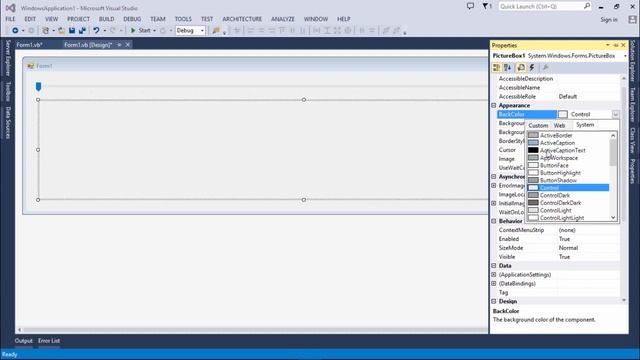Collapse the Behavior category
Screen dimensions: 640x360
494,221
